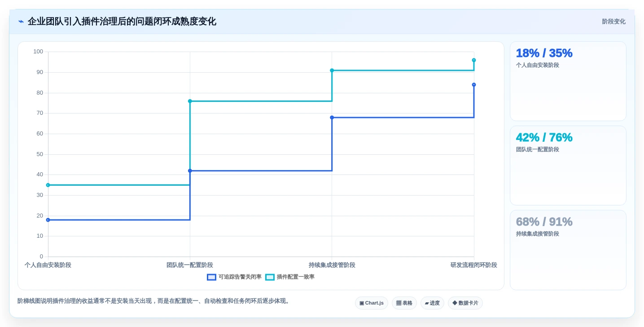
Task: Click teal data point at 研发流程闭环阶段 value 96
Action: click(474, 60)
